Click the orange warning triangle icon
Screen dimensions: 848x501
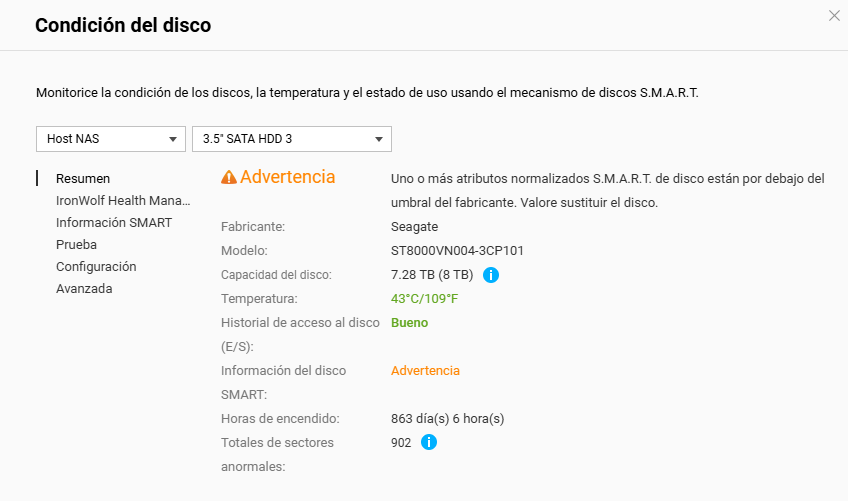point(229,177)
